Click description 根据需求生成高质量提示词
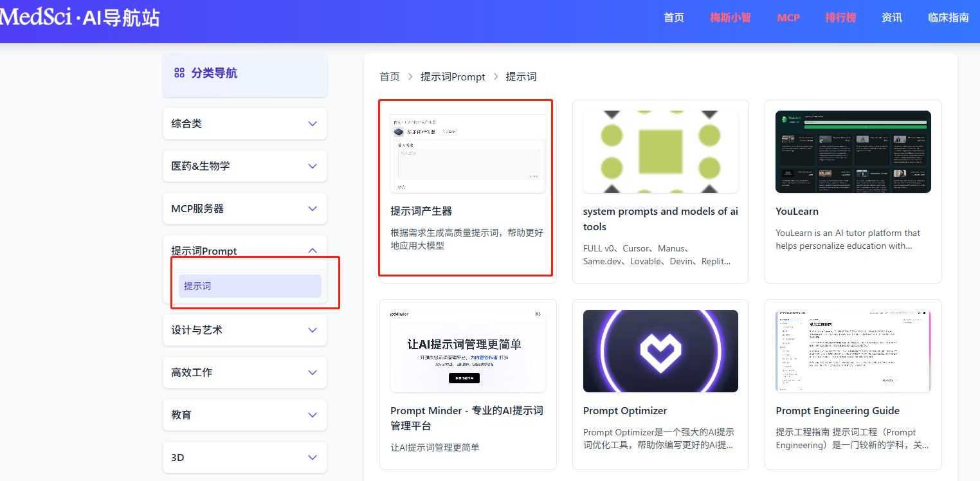The image size is (980, 481). coord(467,239)
